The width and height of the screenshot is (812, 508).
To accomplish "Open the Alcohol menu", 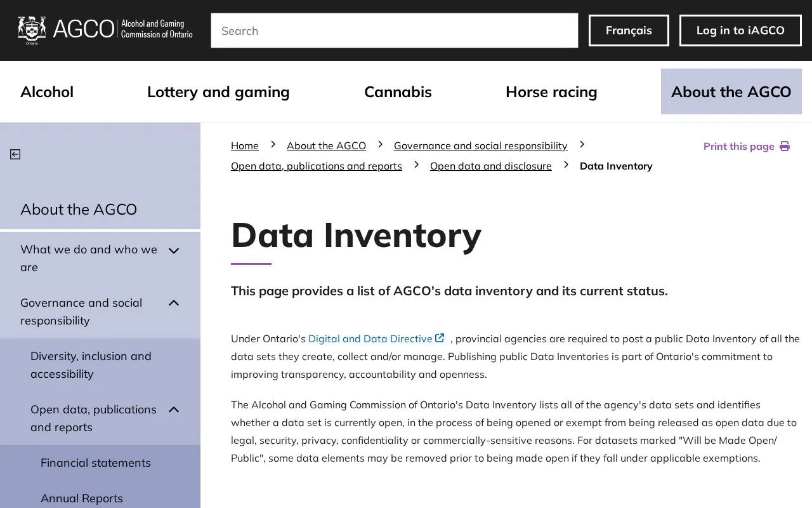I will [47, 92].
